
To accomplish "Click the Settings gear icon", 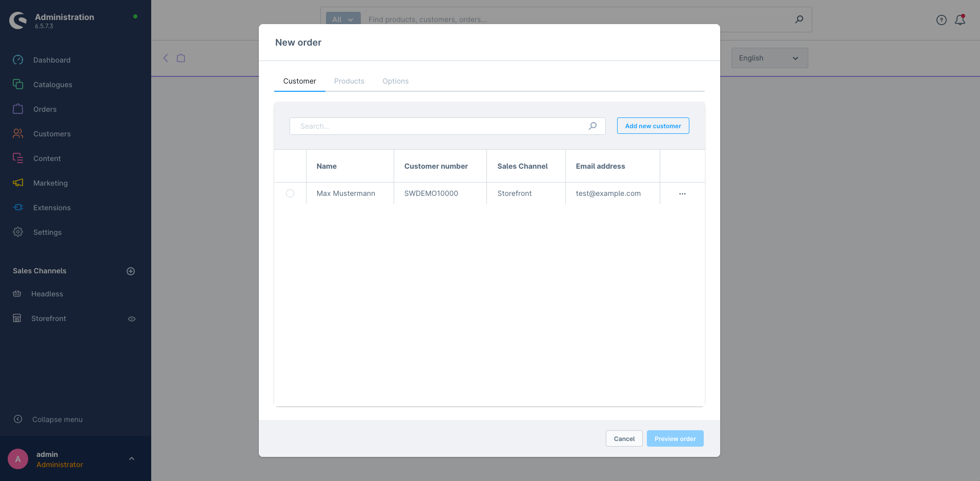I will [x=18, y=232].
